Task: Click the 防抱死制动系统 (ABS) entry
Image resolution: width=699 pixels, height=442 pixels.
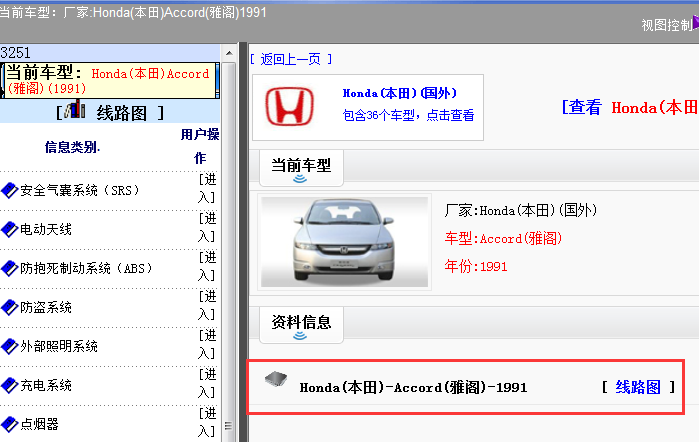Action: (x=86, y=269)
